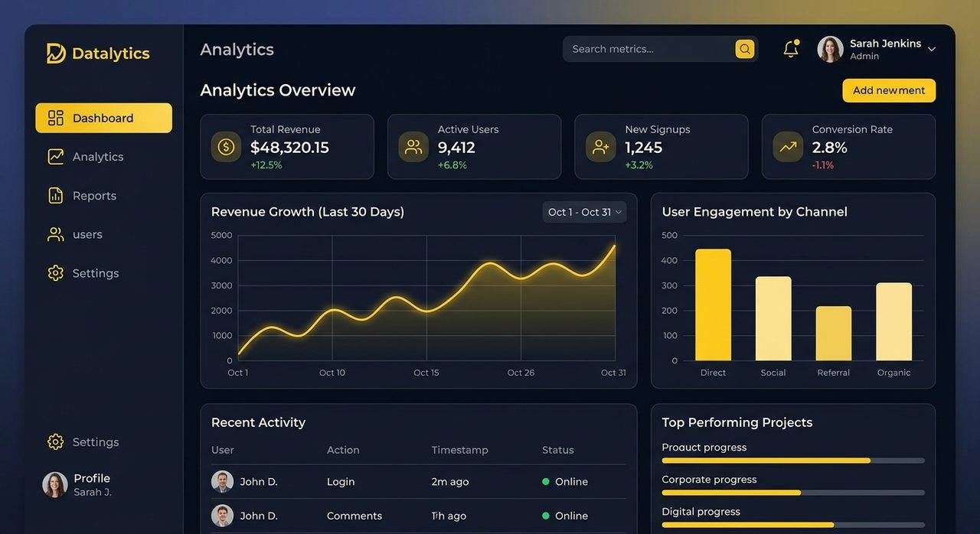Click the Analytics Overview heading
This screenshot has width=980, height=534.
click(278, 90)
